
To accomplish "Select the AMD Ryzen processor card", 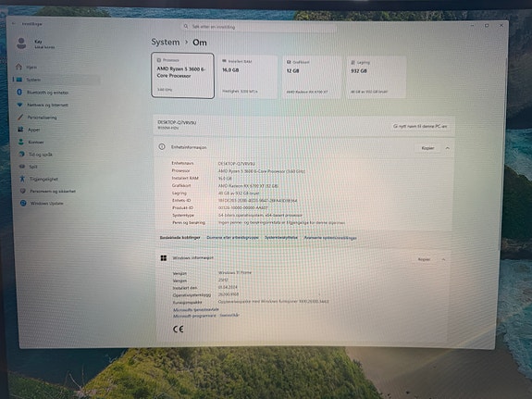I will click(182, 75).
